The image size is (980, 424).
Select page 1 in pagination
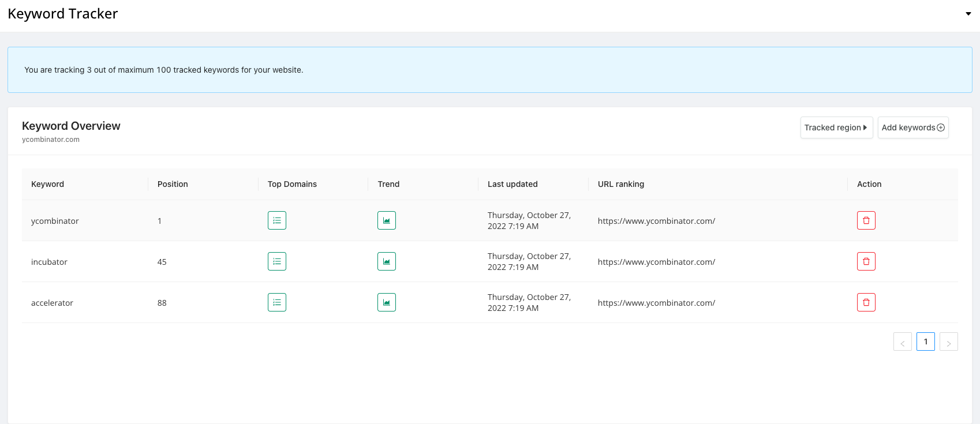[926, 342]
